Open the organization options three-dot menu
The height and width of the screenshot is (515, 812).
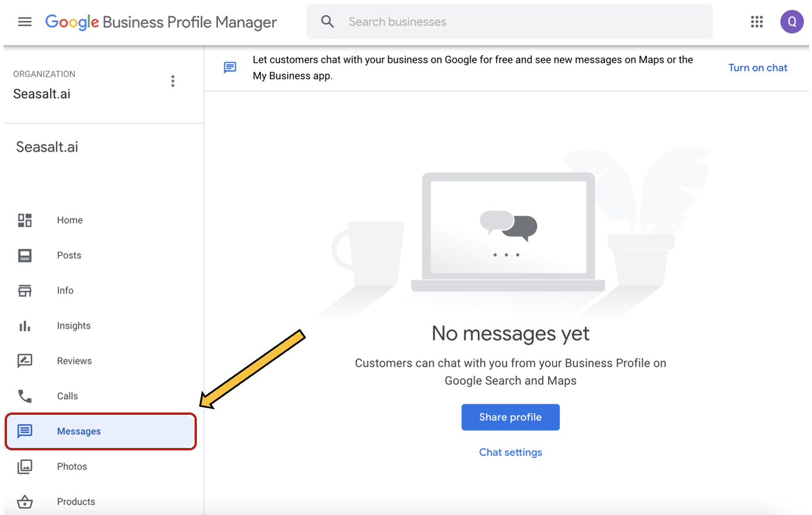pos(173,81)
